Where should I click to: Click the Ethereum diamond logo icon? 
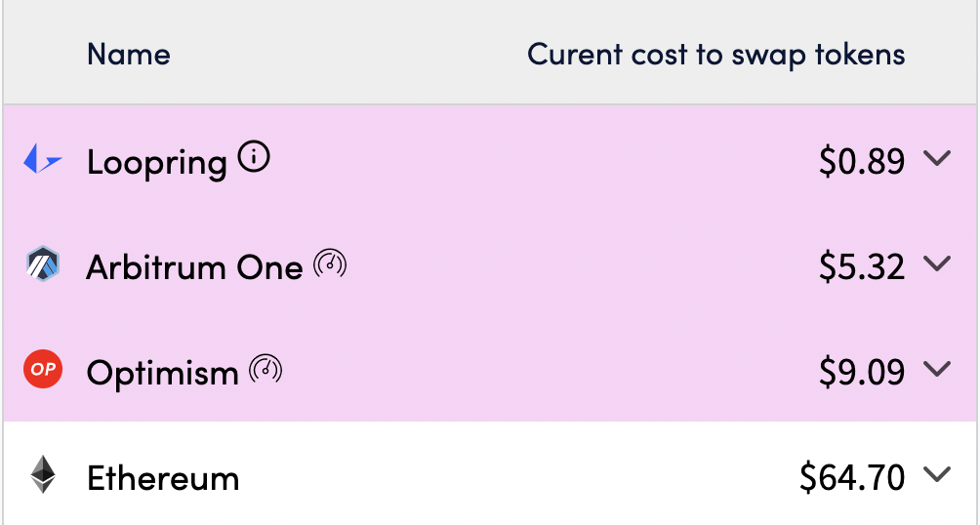click(43, 476)
